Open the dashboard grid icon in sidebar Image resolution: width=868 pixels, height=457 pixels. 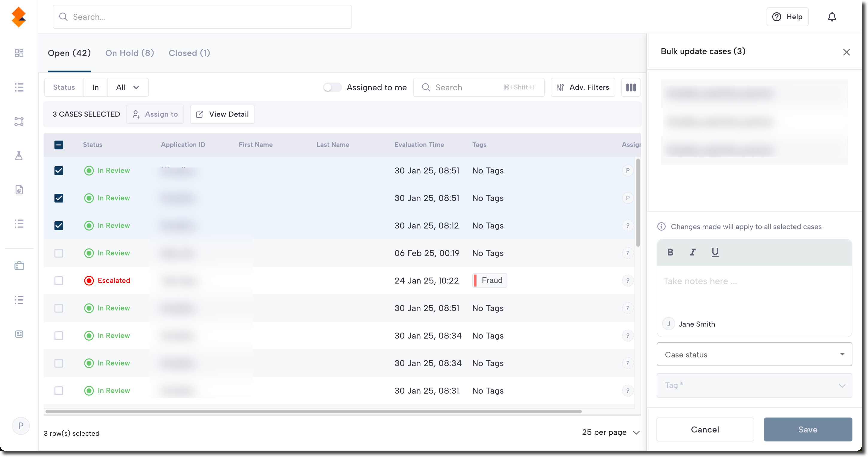(19, 53)
